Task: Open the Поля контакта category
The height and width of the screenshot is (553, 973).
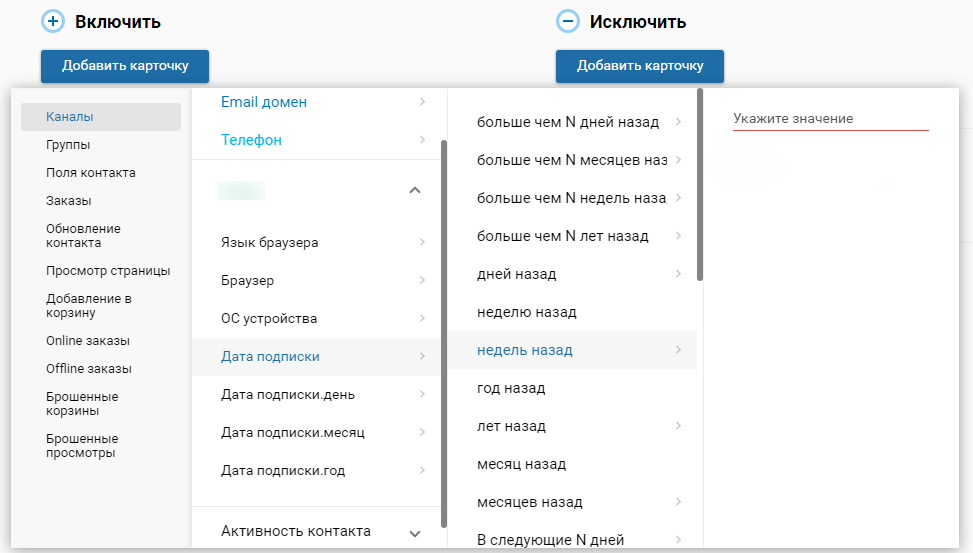Action: pos(91,173)
